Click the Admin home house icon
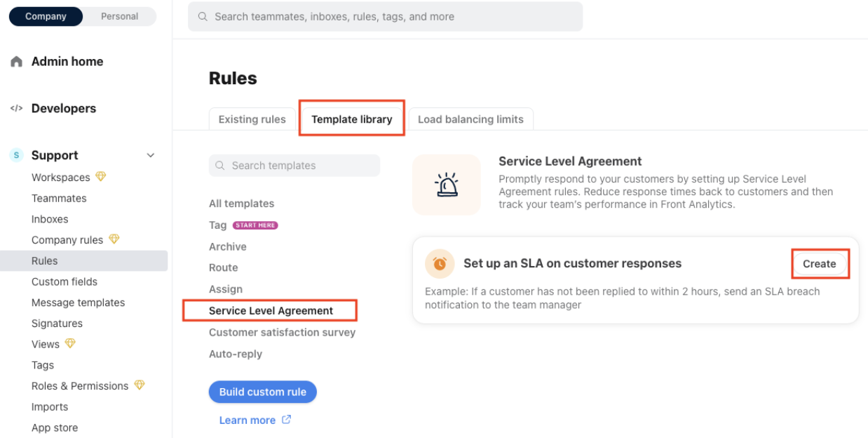868x438 pixels. coord(16,62)
